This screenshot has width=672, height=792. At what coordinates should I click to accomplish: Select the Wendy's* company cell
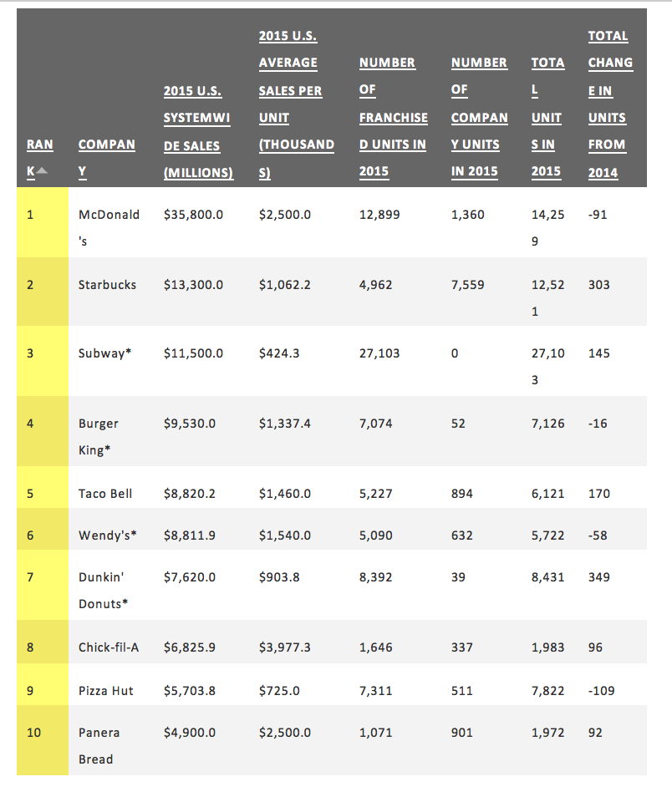click(x=107, y=535)
